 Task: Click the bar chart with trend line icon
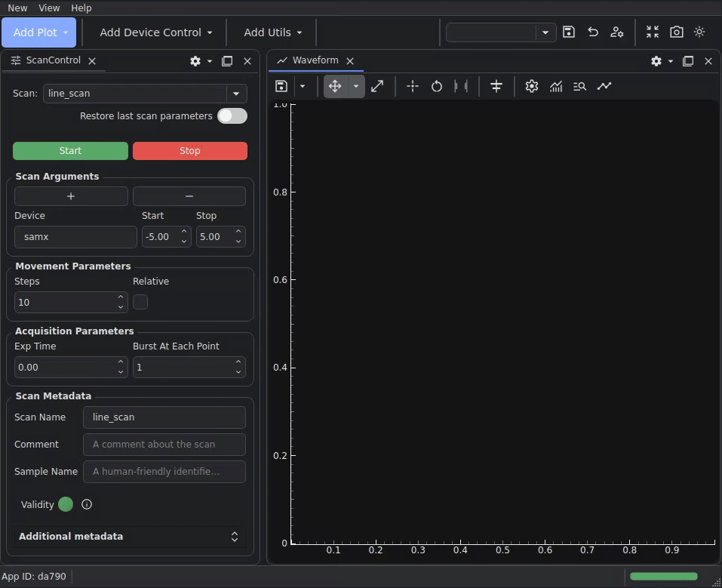[x=556, y=86]
